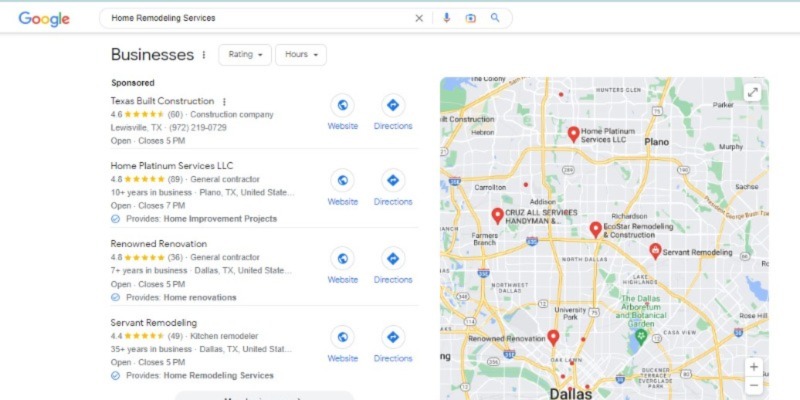This screenshot has width=800, height=400.
Task: Click Dallas label on the map
Action: point(571,393)
